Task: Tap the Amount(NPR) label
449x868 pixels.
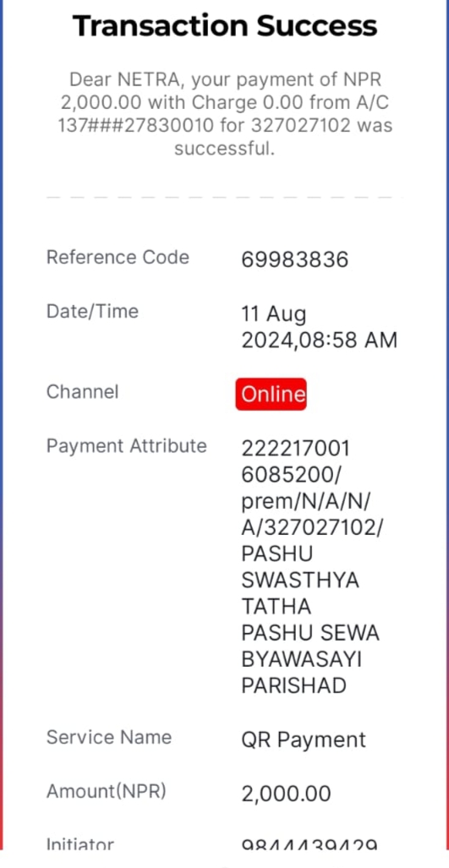Action: point(107,792)
